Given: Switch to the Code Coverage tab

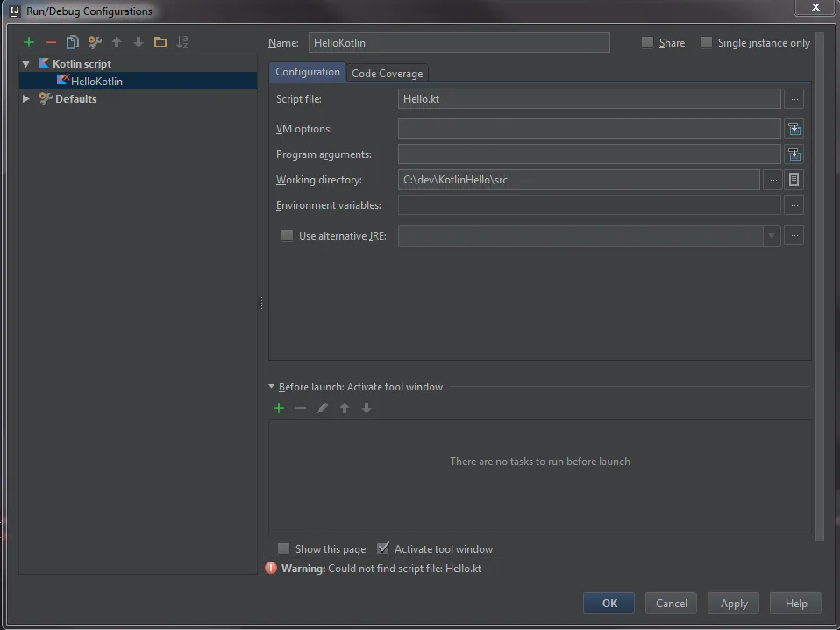Looking at the screenshot, I should point(388,74).
